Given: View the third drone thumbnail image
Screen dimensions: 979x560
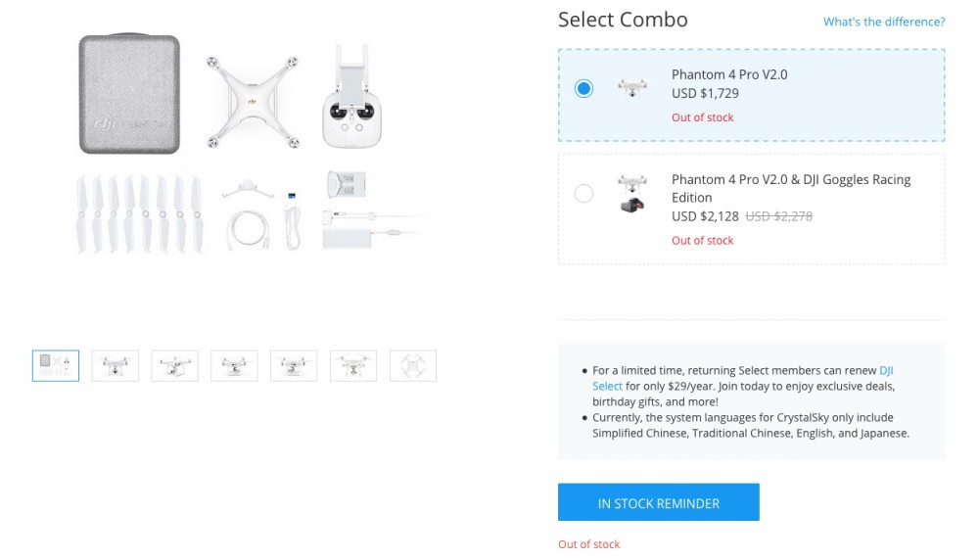Looking at the screenshot, I should click(x=175, y=366).
